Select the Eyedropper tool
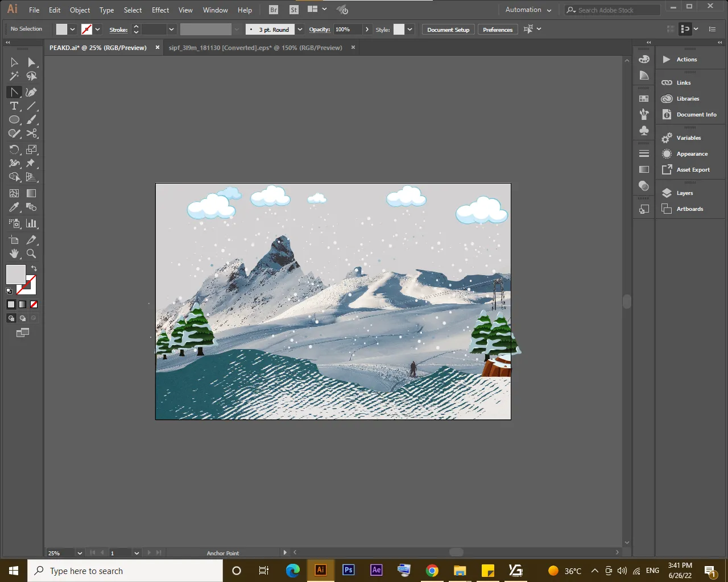728x582 pixels. (14, 207)
